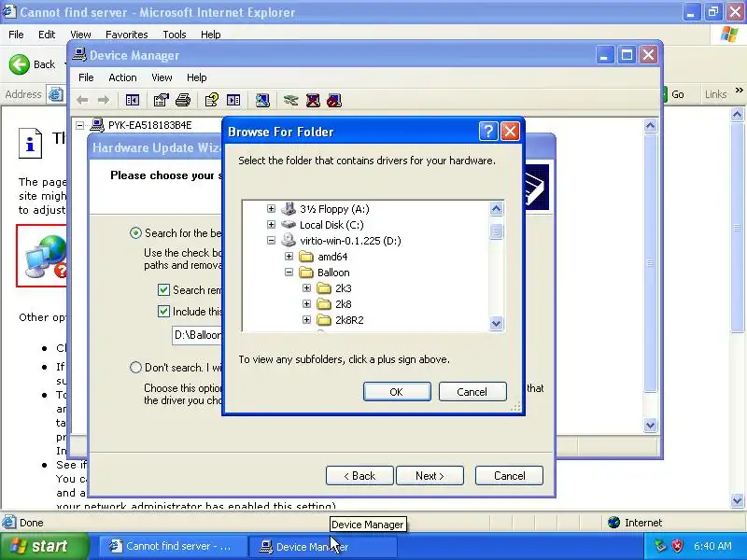
Task: Select the Search for the best driver option
Action: [135, 232]
